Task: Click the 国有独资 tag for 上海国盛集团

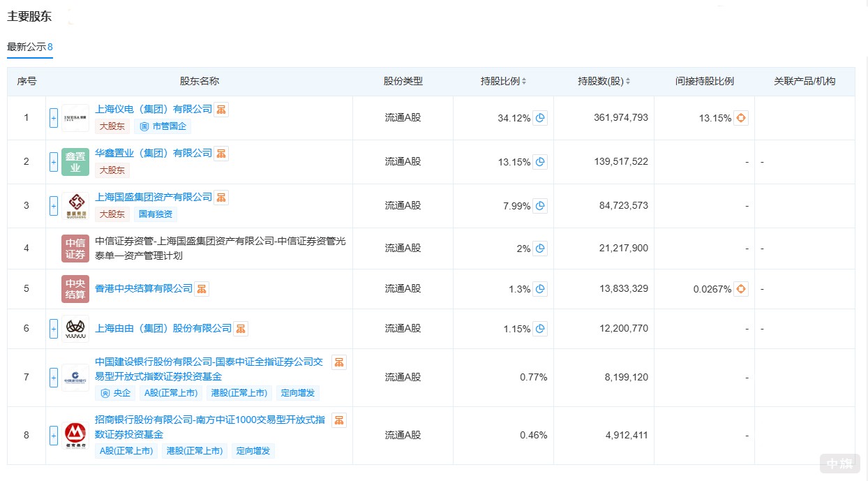Action: (155, 214)
